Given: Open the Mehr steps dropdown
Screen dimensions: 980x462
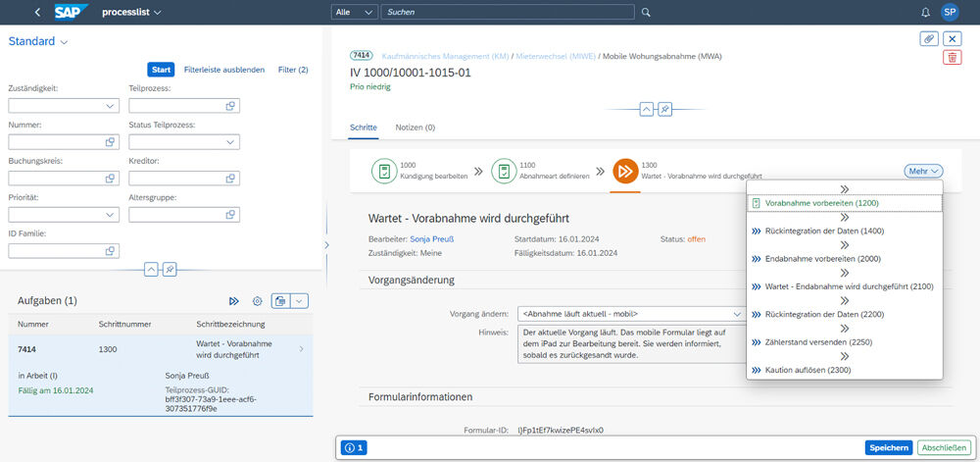Looking at the screenshot, I should (923, 171).
